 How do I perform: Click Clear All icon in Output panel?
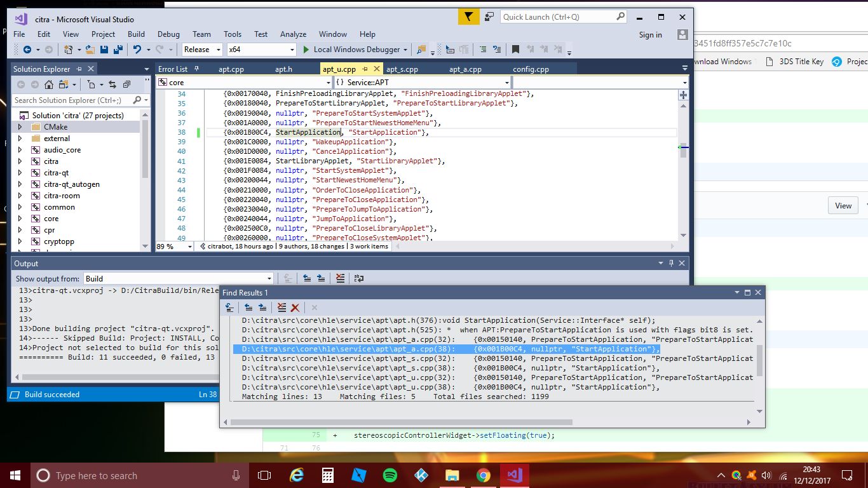pos(340,278)
